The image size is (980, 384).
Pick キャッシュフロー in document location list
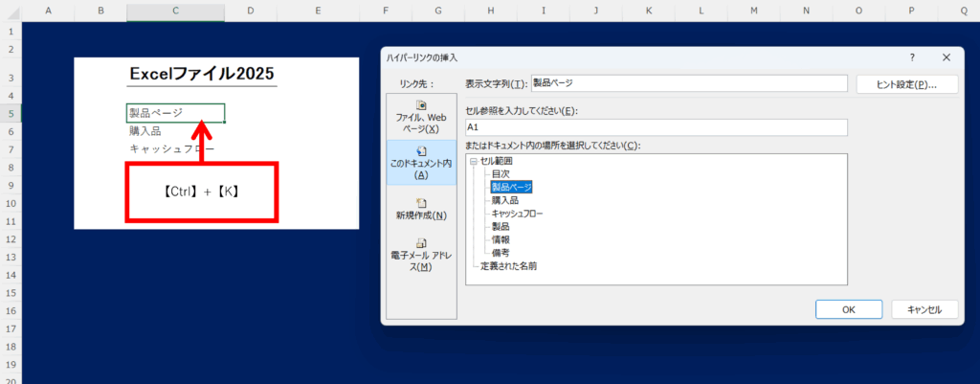(517, 214)
